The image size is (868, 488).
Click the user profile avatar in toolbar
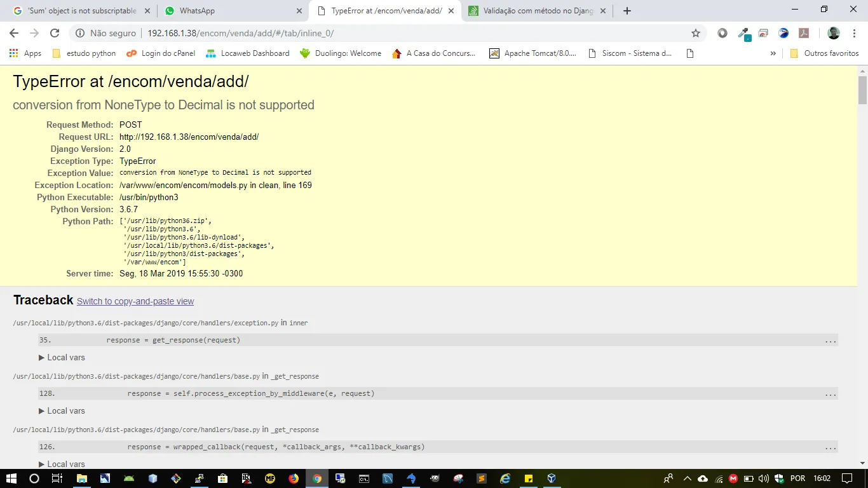coord(834,33)
